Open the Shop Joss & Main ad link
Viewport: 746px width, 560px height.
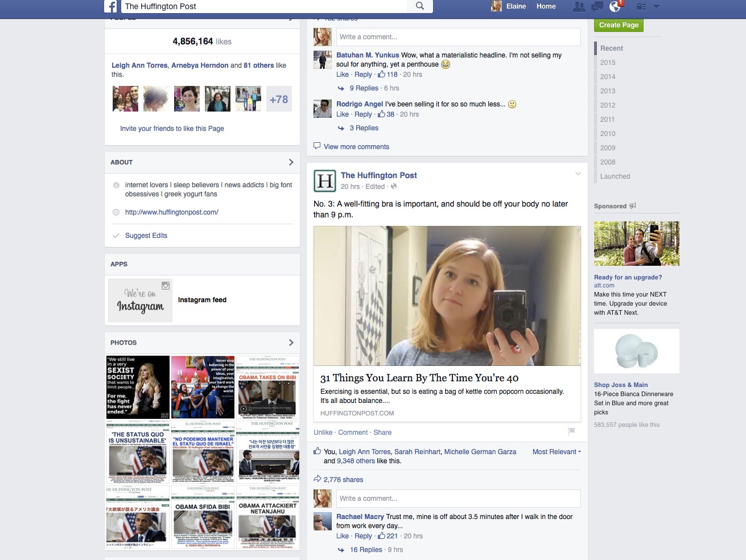point(621,385)
